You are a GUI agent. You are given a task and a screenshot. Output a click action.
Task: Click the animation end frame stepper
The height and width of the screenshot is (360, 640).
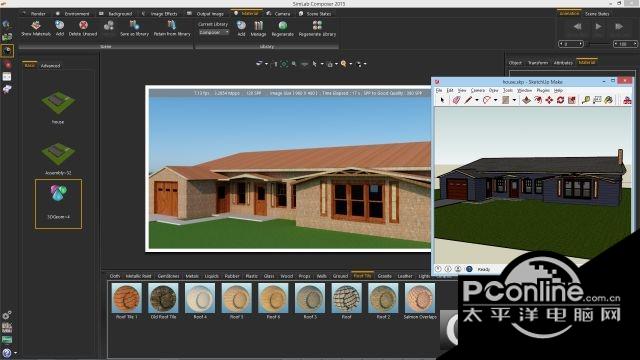point(625,44)
